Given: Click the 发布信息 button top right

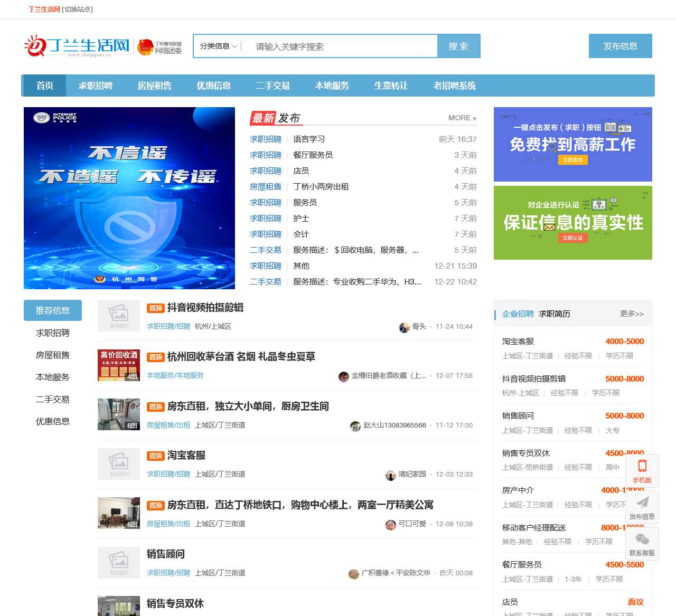Looking at the screenshot, I should [621, 46].
